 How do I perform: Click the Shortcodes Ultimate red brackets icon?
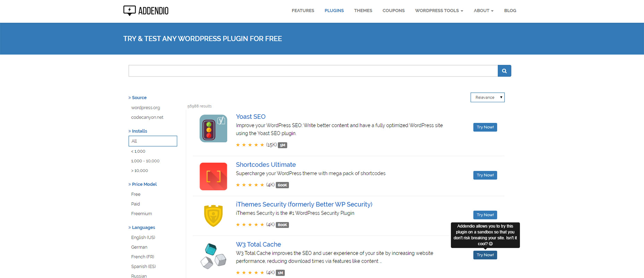click(213, 176)
